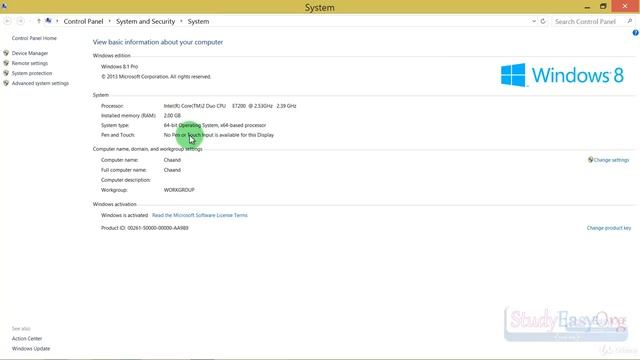Click the System window title bar icon

[4, 6]
